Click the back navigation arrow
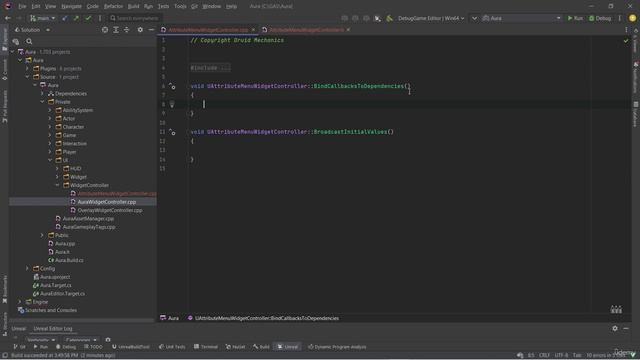The width and height of the screenshot is (640, 360). pos(8,18)
